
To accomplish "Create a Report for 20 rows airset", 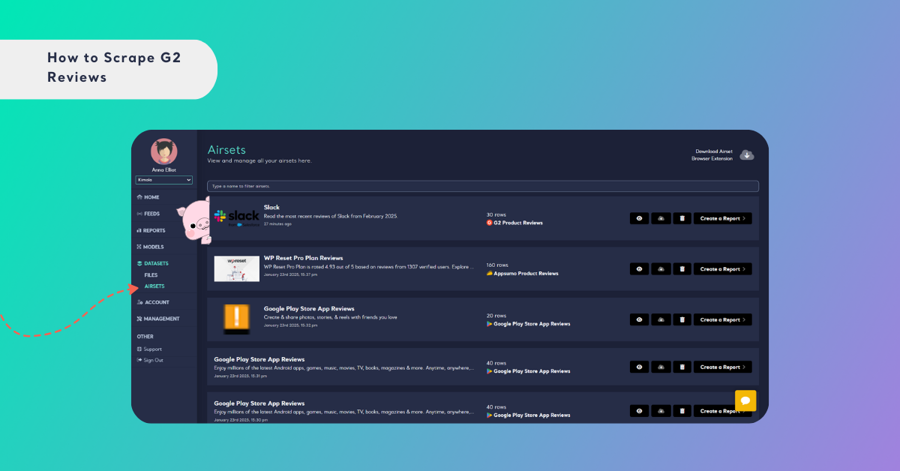I will pos(723,320).
